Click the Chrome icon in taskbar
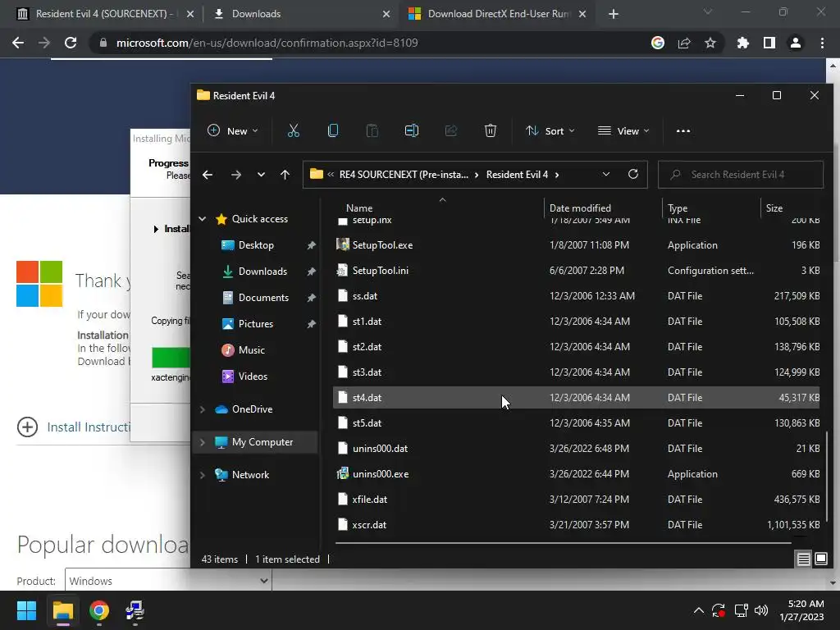The height and width of the screenshot is (630, 840). click(99, 610)
